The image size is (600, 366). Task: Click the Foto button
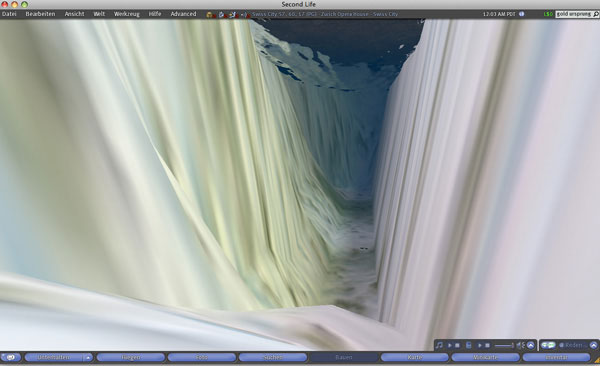coord(202,357)
